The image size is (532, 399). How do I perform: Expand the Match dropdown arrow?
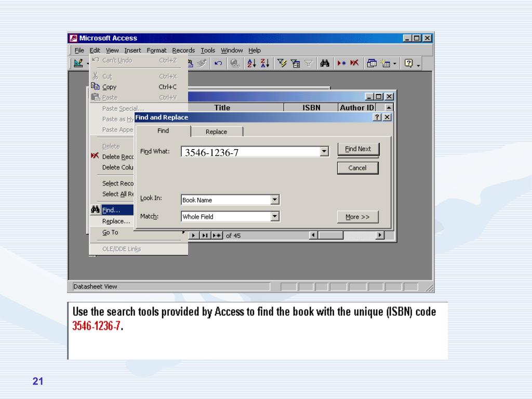[275, 216]
